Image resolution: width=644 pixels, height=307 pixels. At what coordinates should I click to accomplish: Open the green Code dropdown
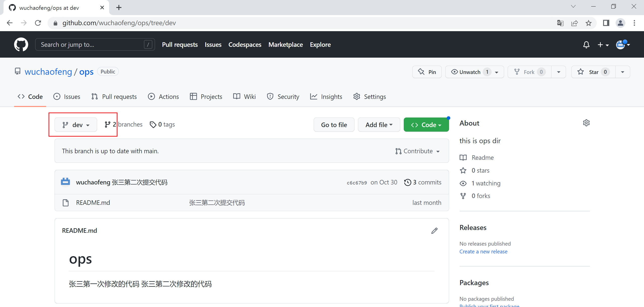point(426,125)
